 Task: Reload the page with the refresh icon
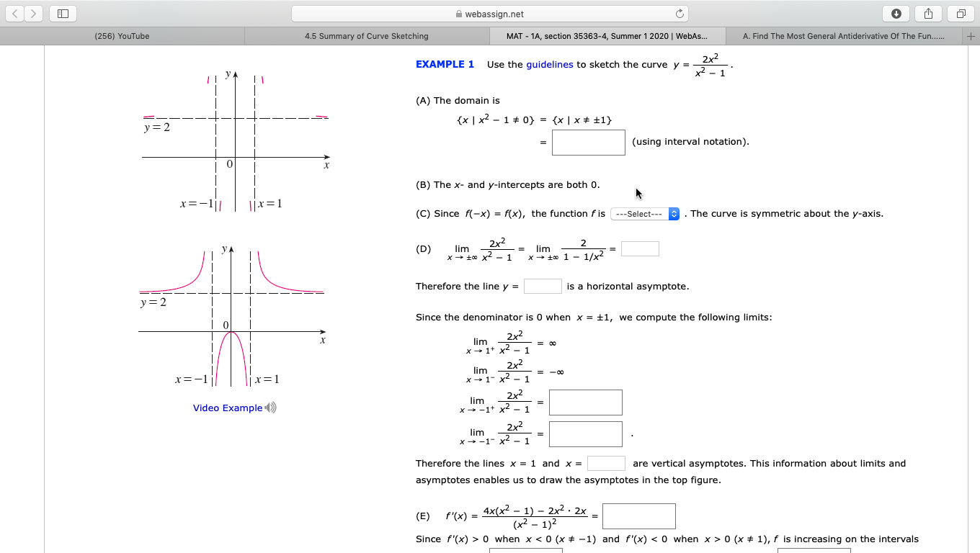coord(680,12)
